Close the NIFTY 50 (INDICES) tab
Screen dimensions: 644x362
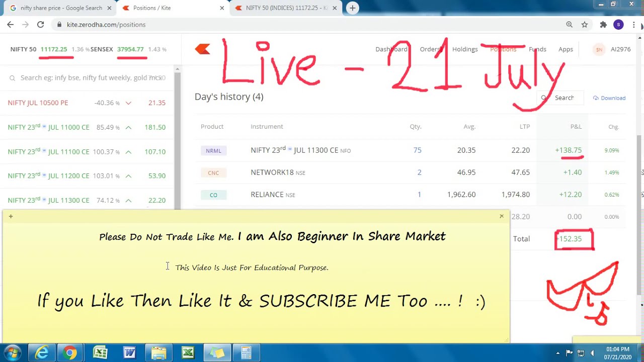[x=335, y=8]
